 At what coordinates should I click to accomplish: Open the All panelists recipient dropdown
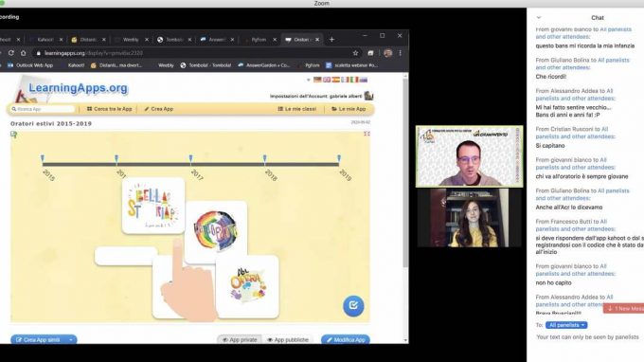(566, 325)
